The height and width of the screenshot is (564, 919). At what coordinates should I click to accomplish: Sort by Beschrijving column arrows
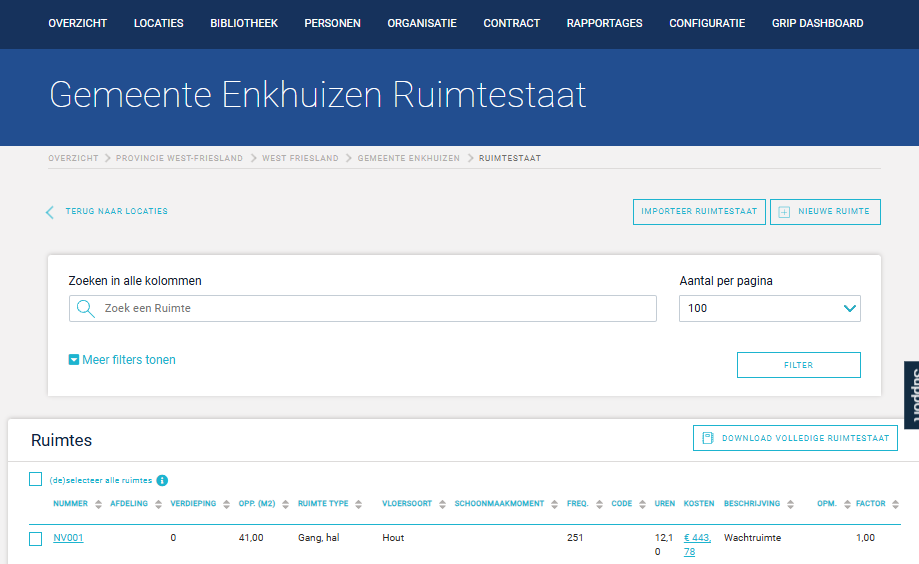(x=791, y=504)
